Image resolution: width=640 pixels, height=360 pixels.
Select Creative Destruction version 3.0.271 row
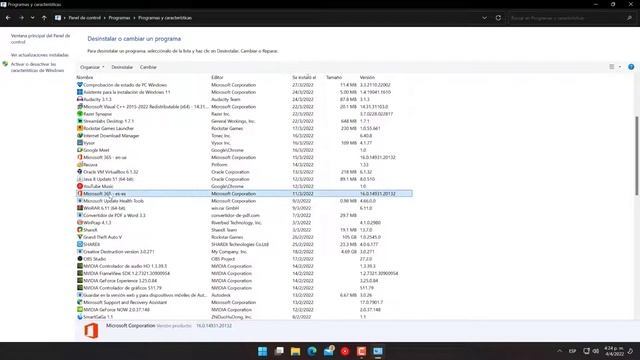click(244, 251)
